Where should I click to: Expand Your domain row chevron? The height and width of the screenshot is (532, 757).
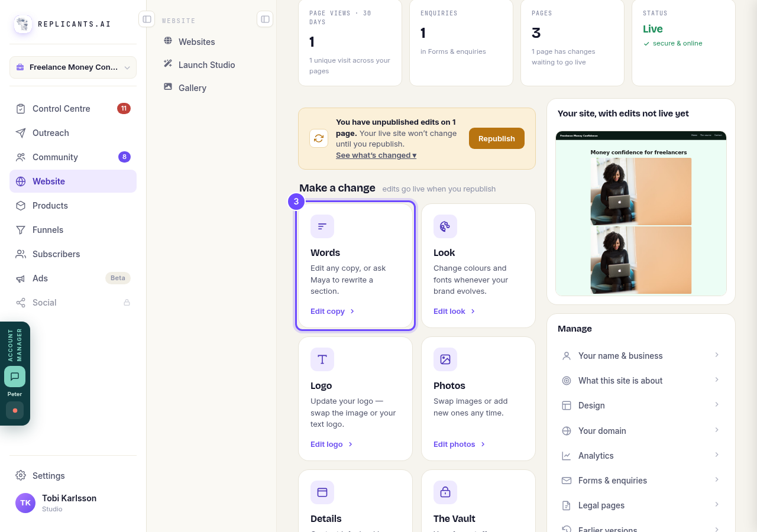[x=717, y=430]
